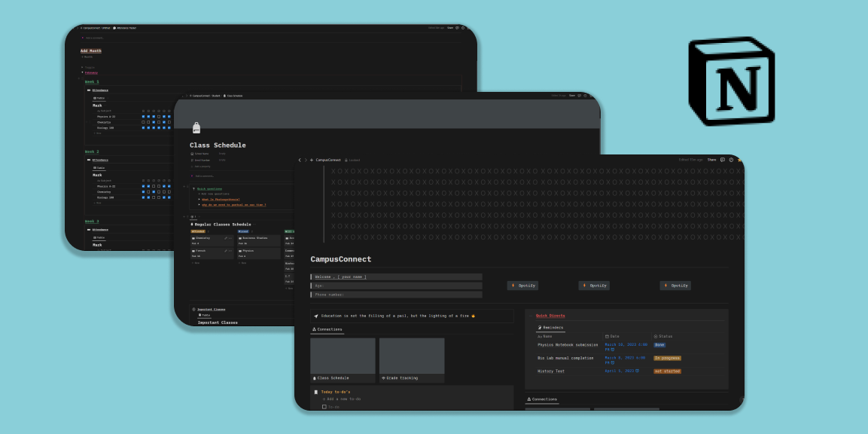Collapse the Quick questions toggle arrow
The height and width of the screenshot is (434, 868).
click(x=193, y=189)
